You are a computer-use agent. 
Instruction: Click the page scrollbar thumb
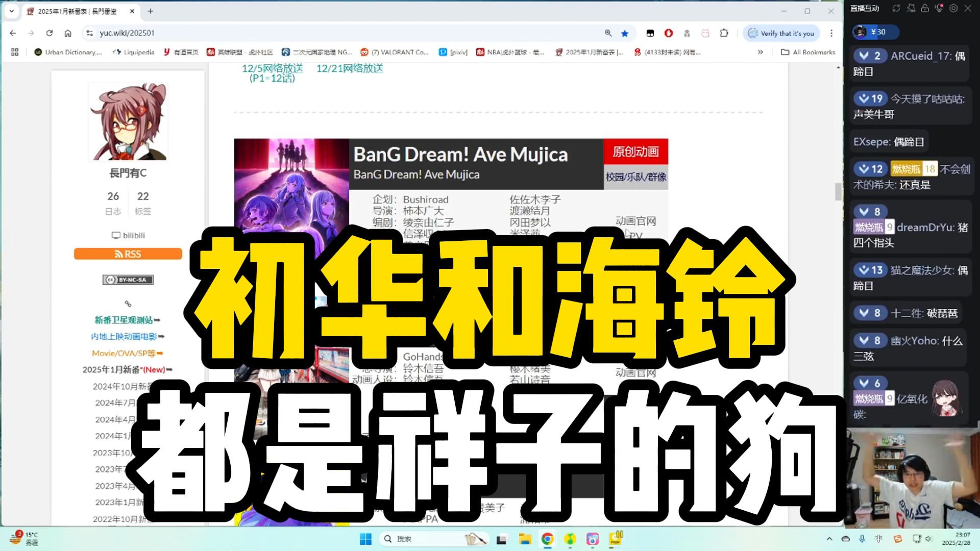tap(838, 192)
